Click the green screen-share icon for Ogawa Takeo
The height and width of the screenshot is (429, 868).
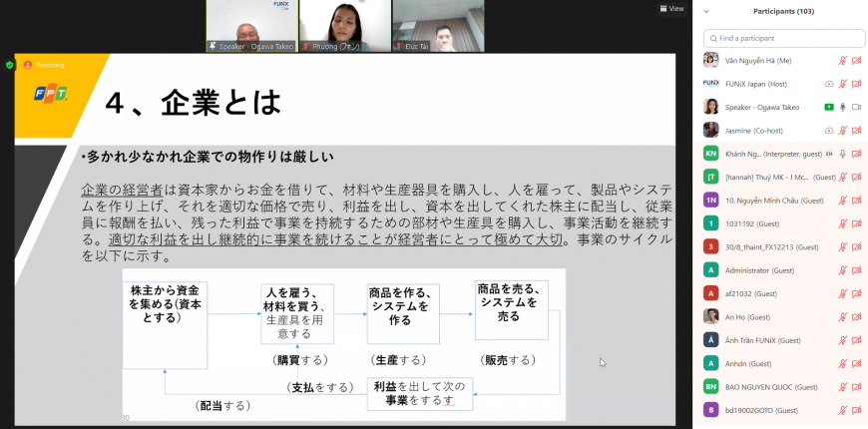tap(828, 107)
